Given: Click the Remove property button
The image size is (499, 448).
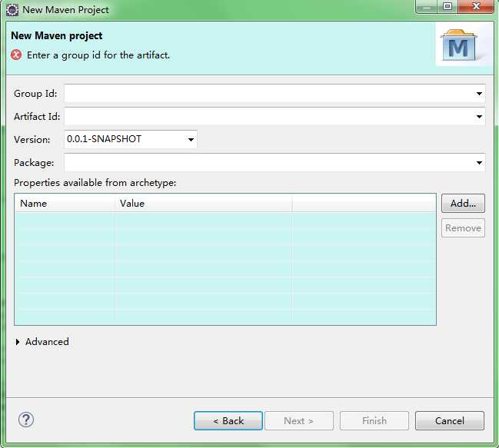Looking at the screenshot, I should pos(463,228).
